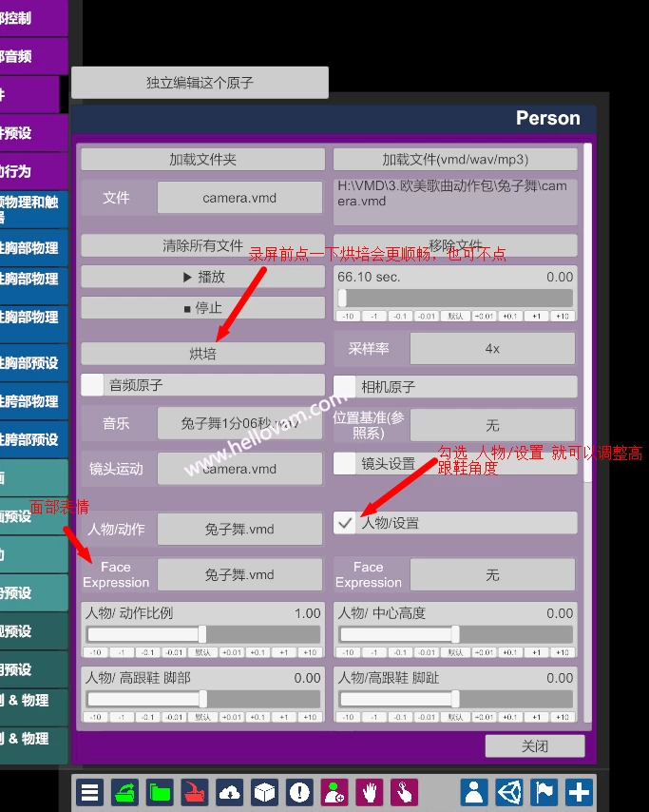Open the Face Expression 兔子舞.vmd dropdown

[x=239, y=574]
